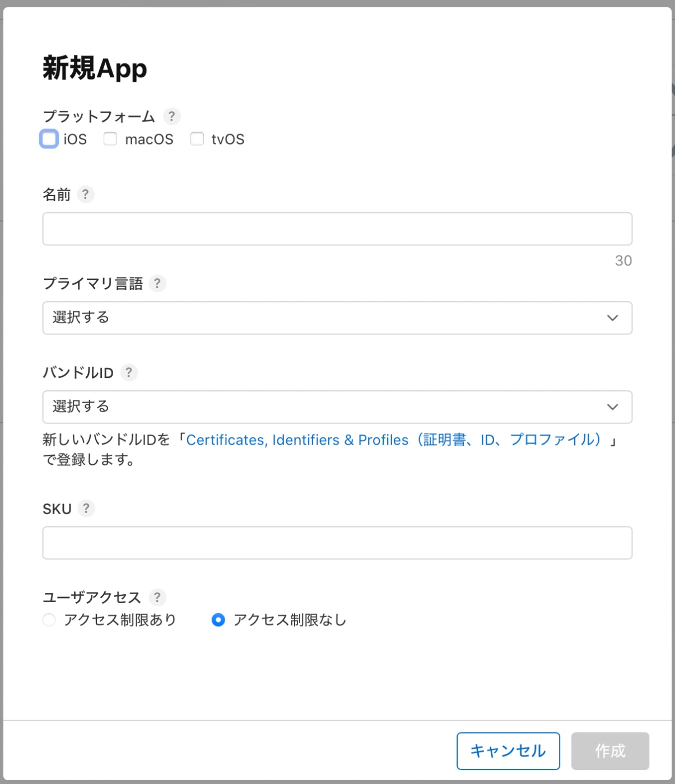Screen dimensions: 675x784
Task: Open the プライマリ言語 dropdown
Action: [x=337, y=318]
